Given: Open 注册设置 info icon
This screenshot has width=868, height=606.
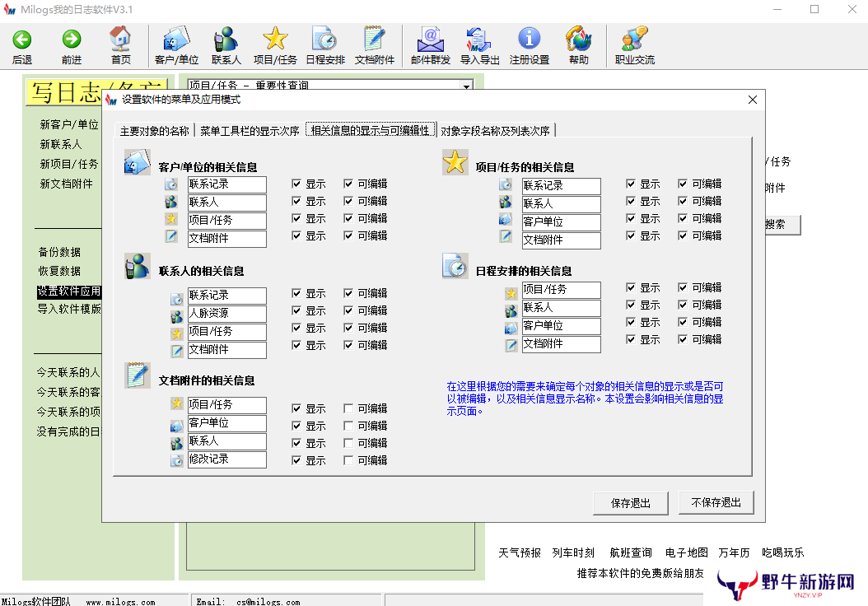Looking at the screenshot, I should pyautogui.click(x=530, y=39).
